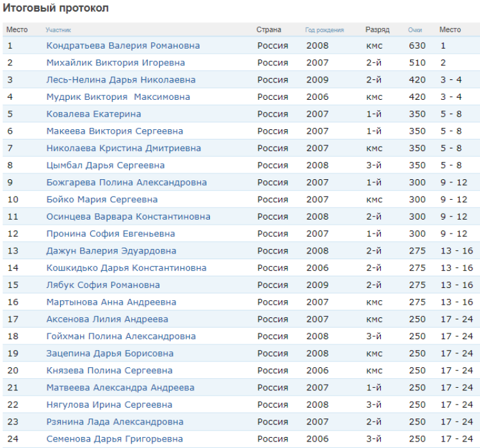Open Божгарева Полина Александровна link
Image resolution: width=480 pixels, height=448 pixels.
coord(126,182)
